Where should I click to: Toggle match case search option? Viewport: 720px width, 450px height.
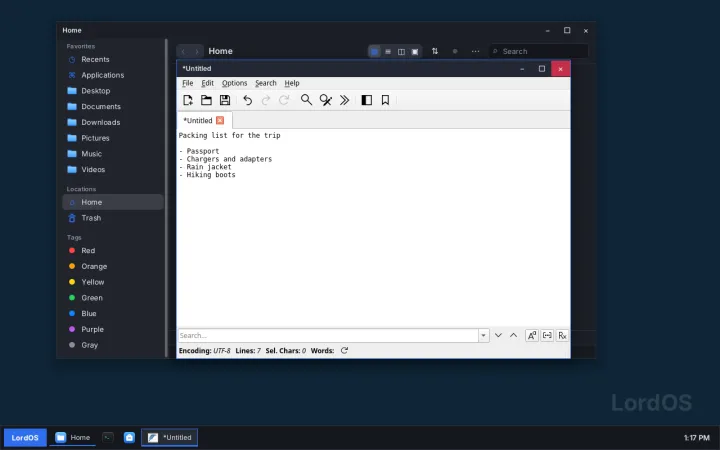coord(532,336)
